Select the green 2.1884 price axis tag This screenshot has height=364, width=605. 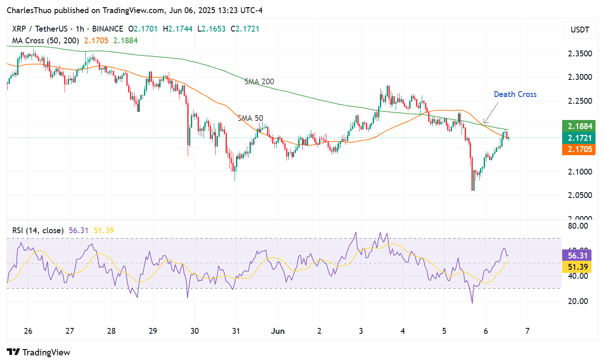tap(578, 126)
